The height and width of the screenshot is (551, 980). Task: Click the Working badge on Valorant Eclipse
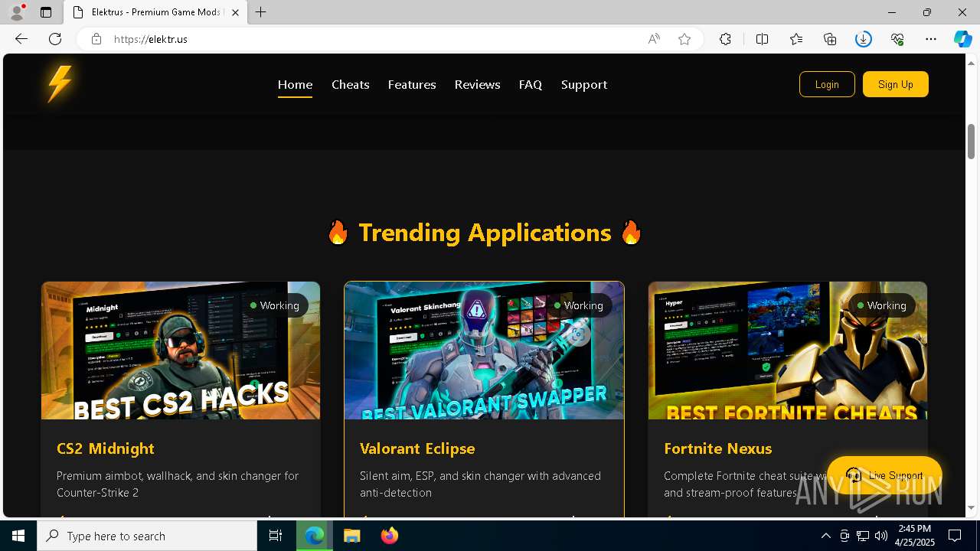tap(579, 305)
